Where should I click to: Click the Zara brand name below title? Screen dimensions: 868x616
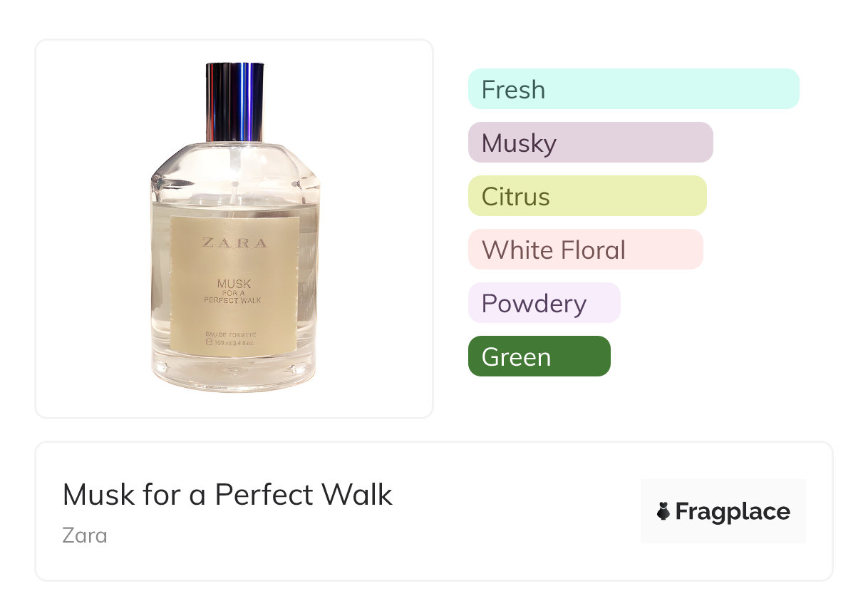pyautogui.click(x=85, y=535)
